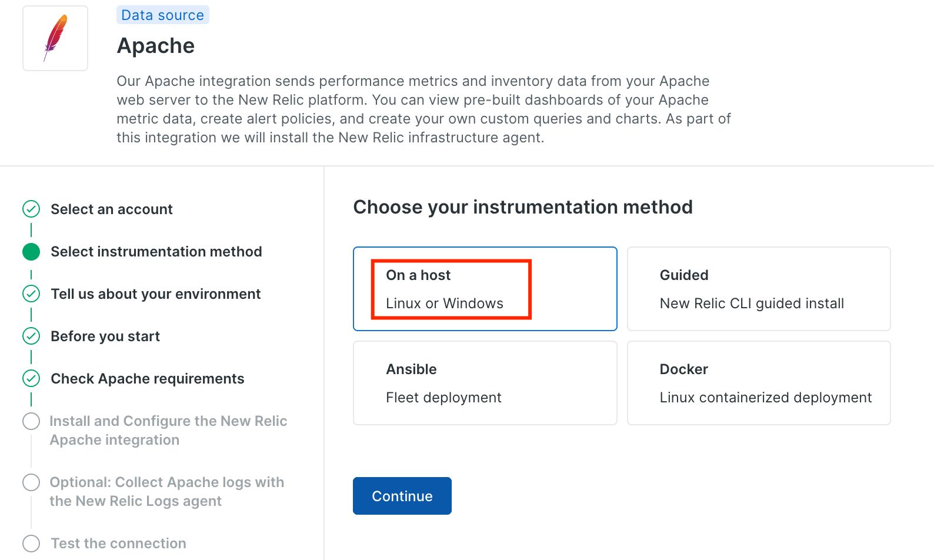Click the Choose your instrumentation method heading

point(523,207)
